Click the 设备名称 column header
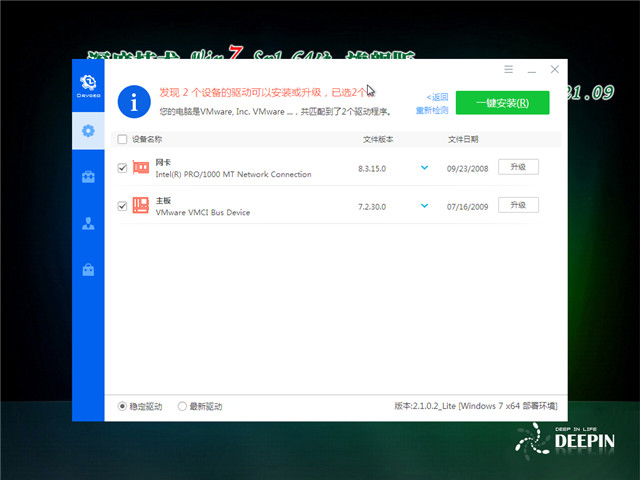The image size is (640, 480). tap(147, 139)
